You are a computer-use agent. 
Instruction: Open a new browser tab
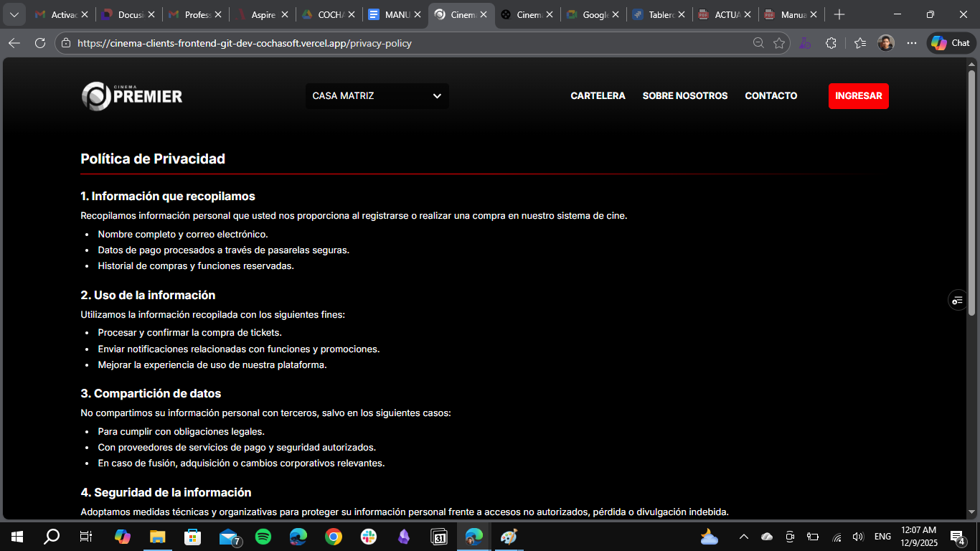coord(839,14)
